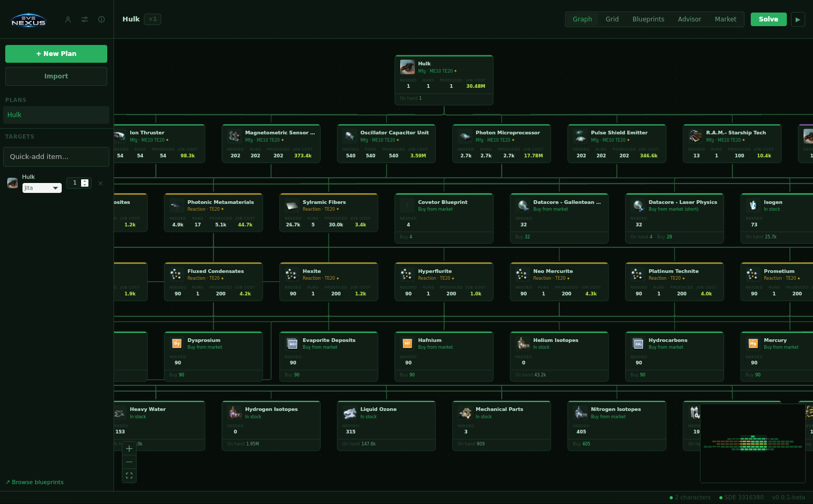The height and width of the screenshot is (504, 813).
Task: Click the play arrow next to Solve
Action: 798,19
